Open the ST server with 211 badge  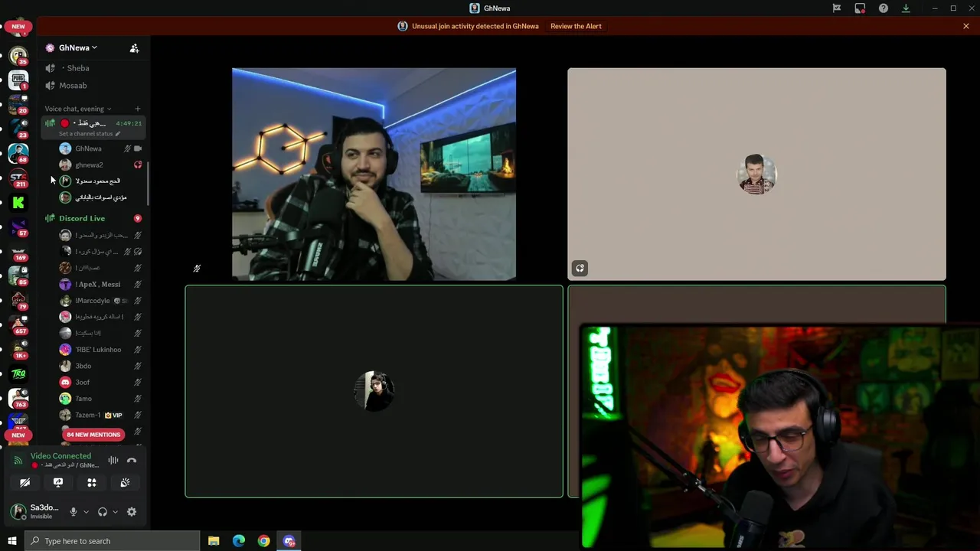(18, 178)
